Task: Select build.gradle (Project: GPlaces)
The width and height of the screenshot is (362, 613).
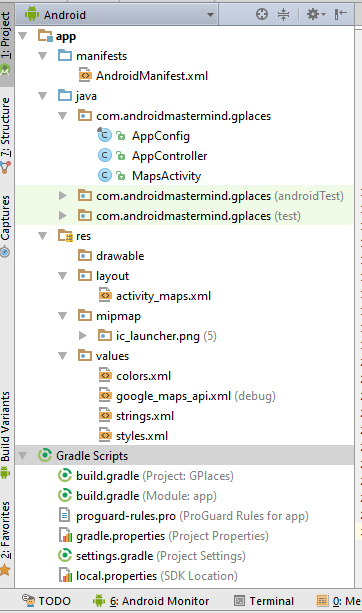Action: (155, 476)
